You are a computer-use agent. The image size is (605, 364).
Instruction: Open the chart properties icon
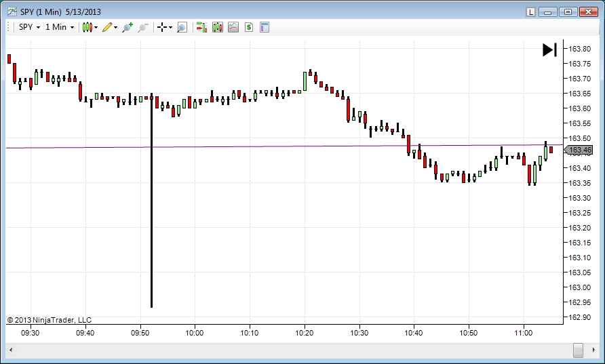(265, 27)
